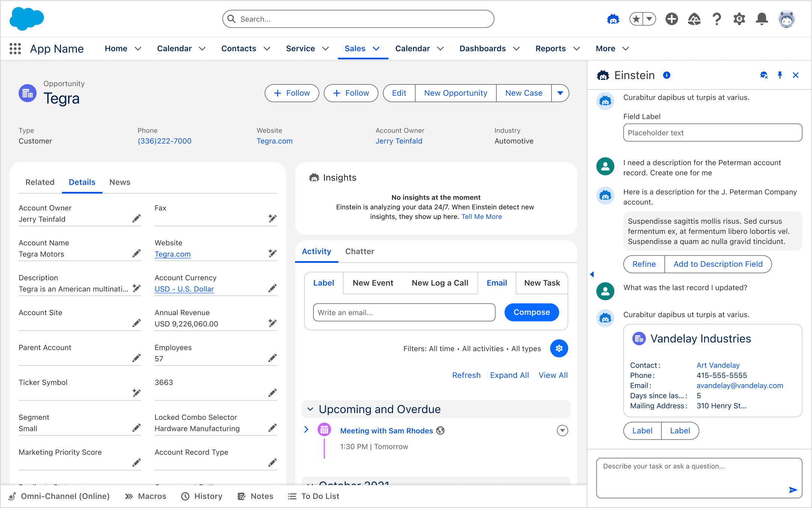Open the Trailhead help icon in header
Viewport: 812px width, 508px height.
(694, 19)
